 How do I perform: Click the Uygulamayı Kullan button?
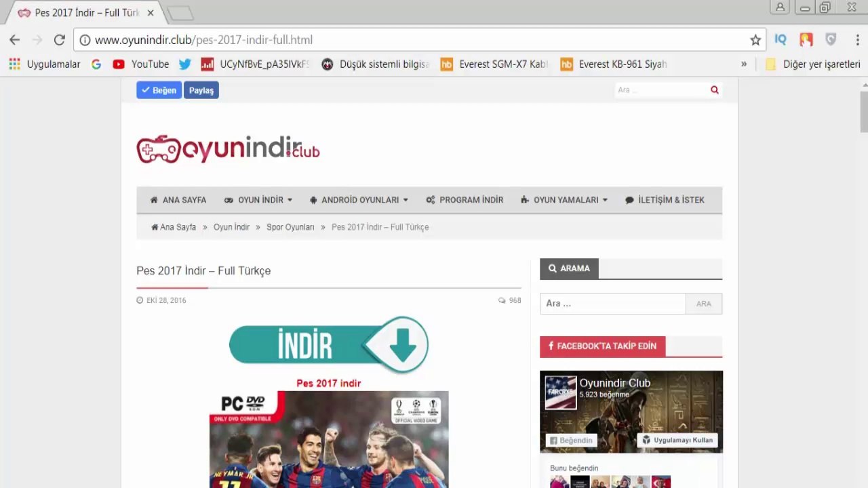[x=677, y=441]
